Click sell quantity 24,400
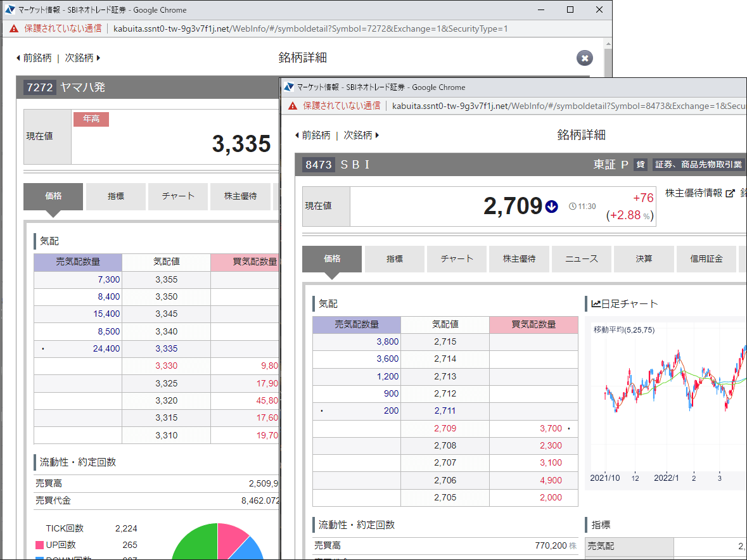This screenshot has height=560, width=747. click(x=106, y=349)
